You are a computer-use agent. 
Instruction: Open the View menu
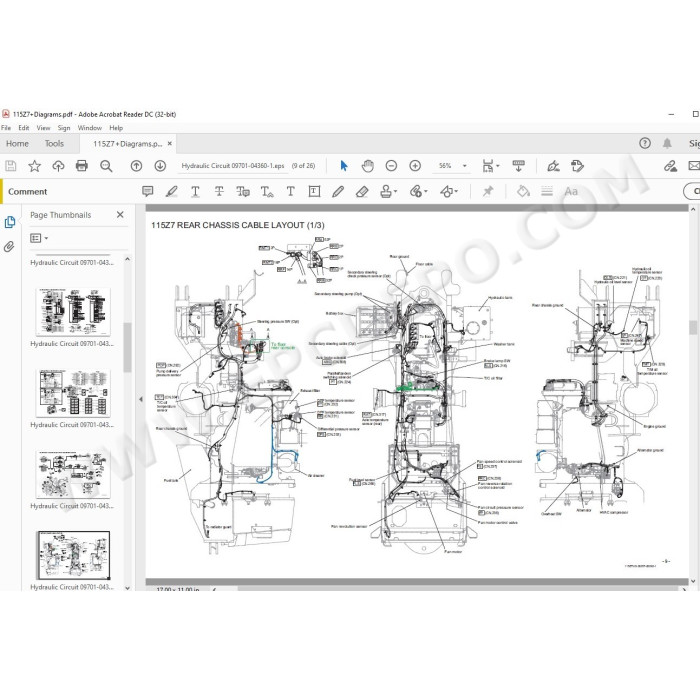click(x=43, y=128)
